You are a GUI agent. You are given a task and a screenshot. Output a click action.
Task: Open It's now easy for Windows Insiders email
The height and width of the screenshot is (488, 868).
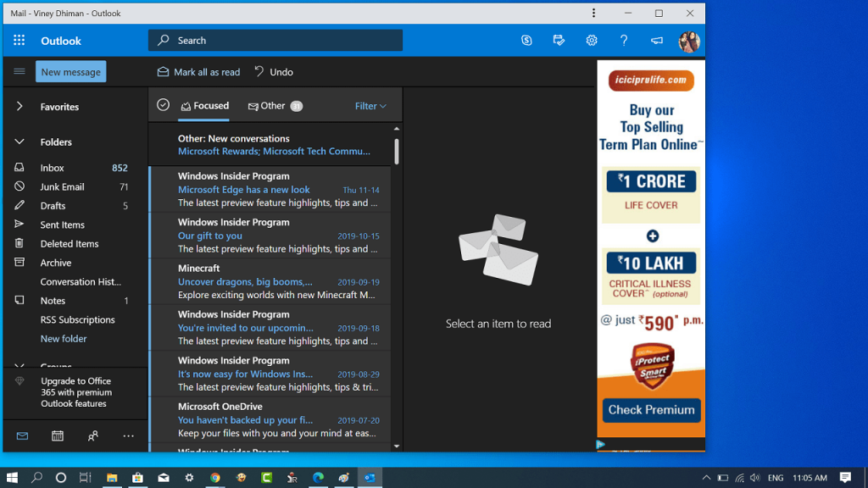pos(270,374)
